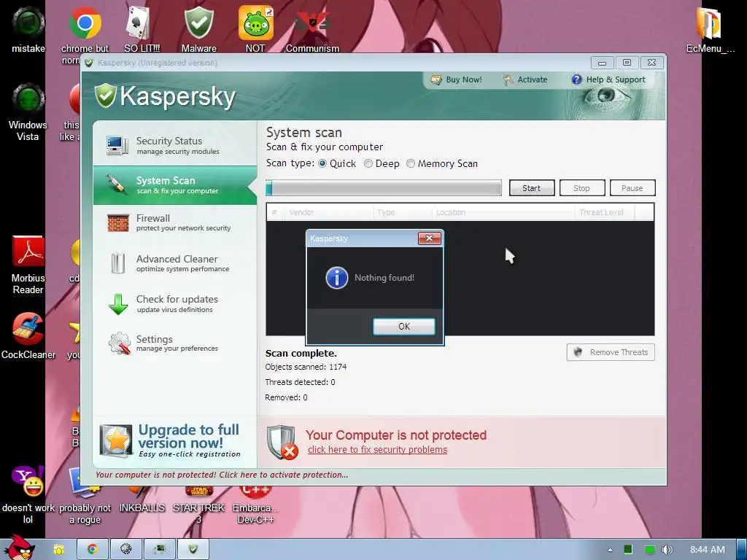Click the Help & Support question mark icon
The height and width of the screenshot is (560, 747).
coord(576,79)
